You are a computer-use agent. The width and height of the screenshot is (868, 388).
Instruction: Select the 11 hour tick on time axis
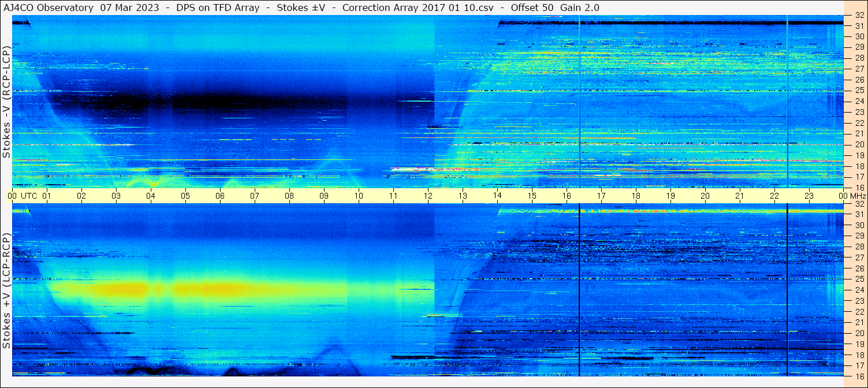coord(393,196)
